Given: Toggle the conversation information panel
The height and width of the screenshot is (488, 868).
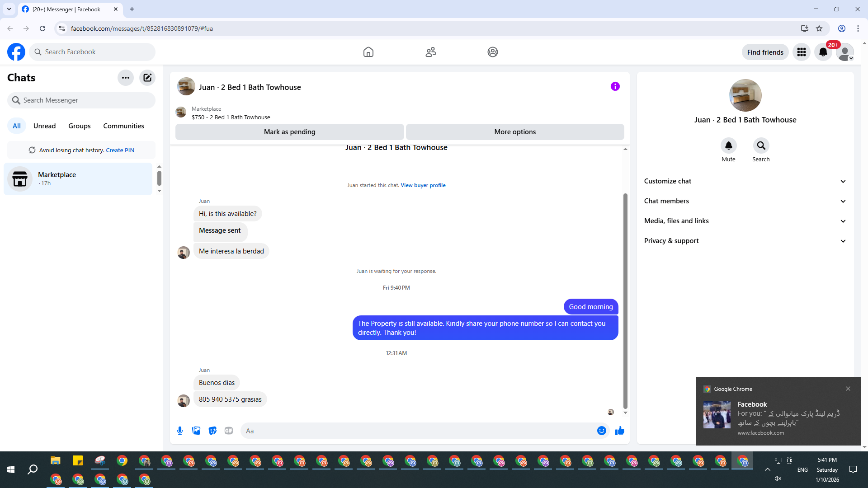Looking at the screenshot, I should pyautogui.click(x=615, y=86).
